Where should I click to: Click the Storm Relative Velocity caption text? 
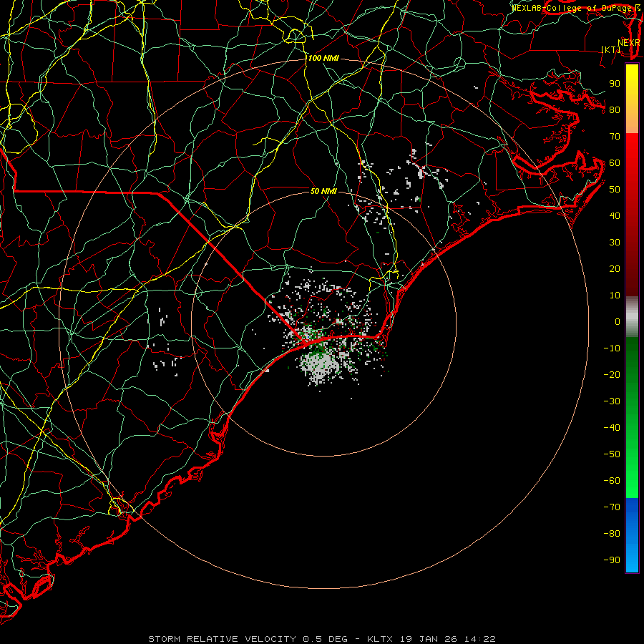pos(321,639)
